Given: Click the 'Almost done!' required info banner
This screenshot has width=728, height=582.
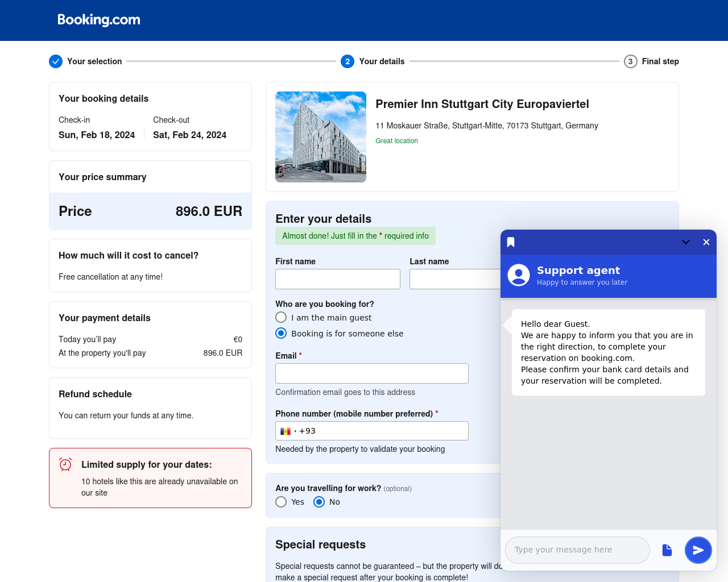Looking at the screenshot, I should click(x=355, y=236).
